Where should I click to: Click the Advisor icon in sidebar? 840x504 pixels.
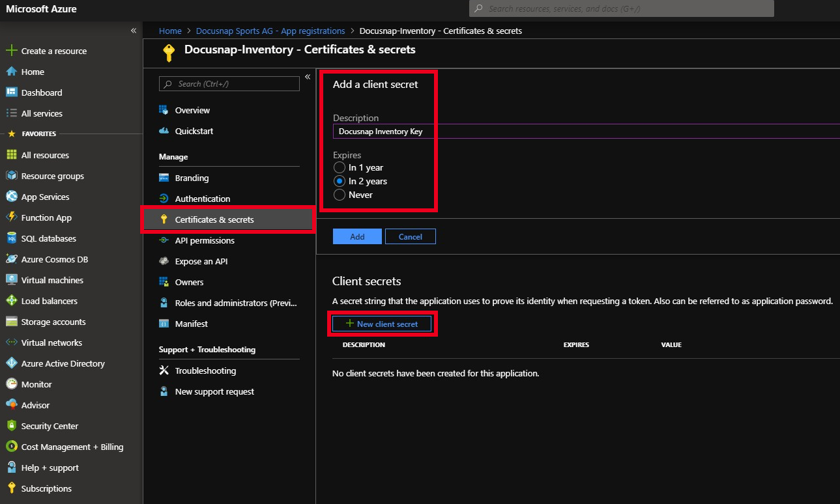[11, 405]
